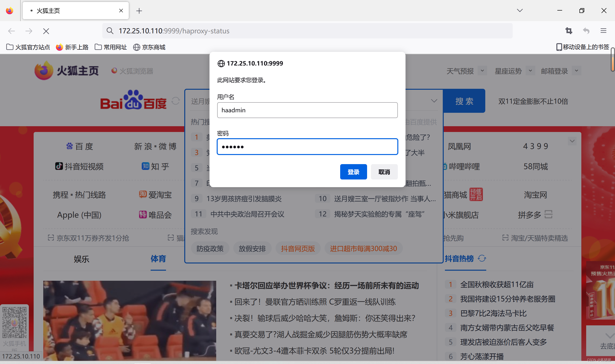Open hot search 13岁男孩挤痘引发脑膜炎

(x=244, y=199)
